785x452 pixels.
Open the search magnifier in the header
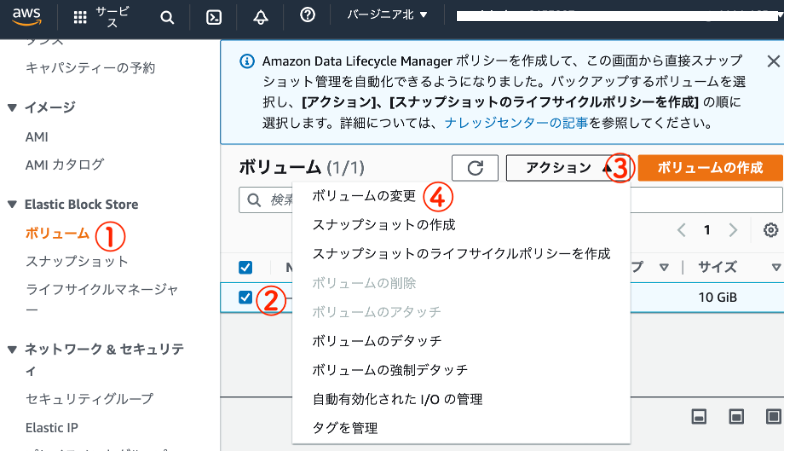pyautogui.click(x=167, y=18)
